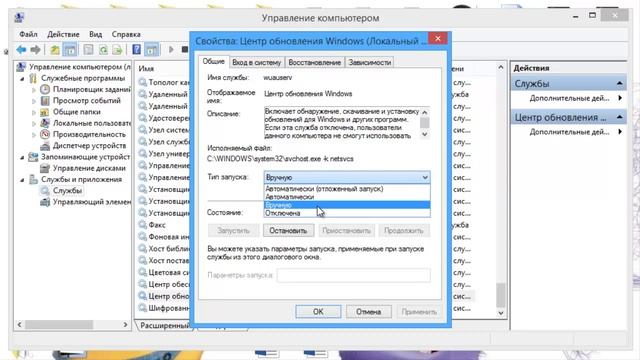Switch to the Зависимости tab
The width and height of the screenshot is (640, 360).
coord(370,62)
